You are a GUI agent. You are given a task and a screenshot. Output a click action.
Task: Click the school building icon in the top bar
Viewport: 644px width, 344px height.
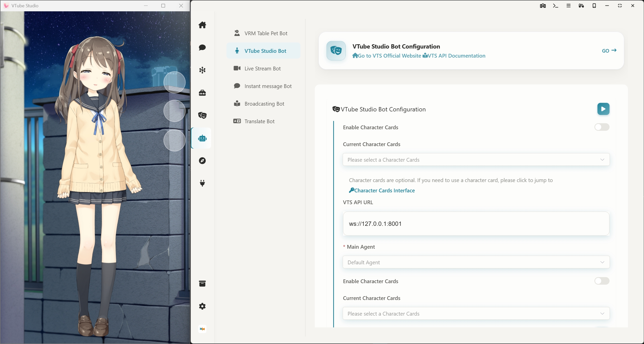(x=543, y=6)
